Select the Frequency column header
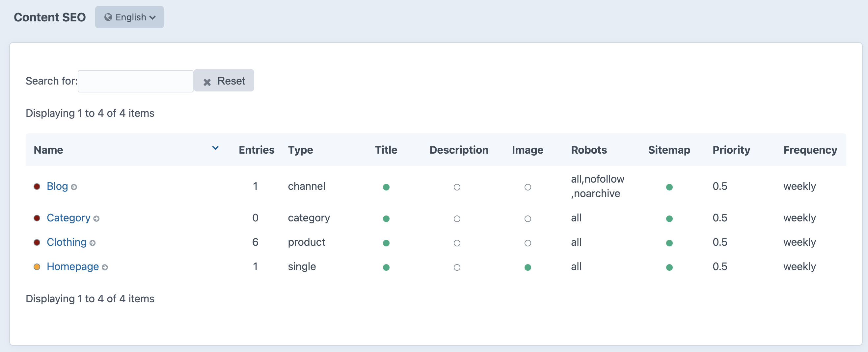The height and width of the screenshot is (352, 868). [810, 150]
